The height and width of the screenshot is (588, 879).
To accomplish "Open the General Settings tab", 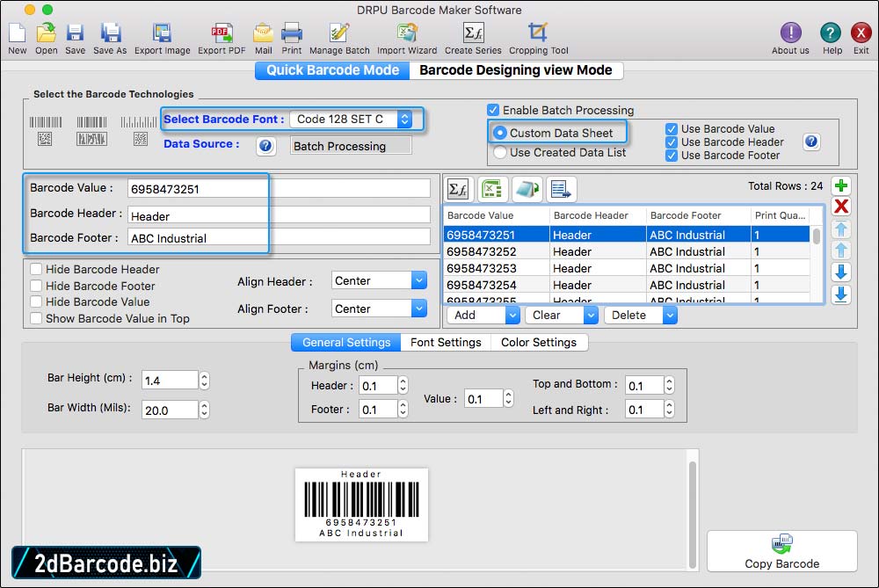I will coord(345,343).
